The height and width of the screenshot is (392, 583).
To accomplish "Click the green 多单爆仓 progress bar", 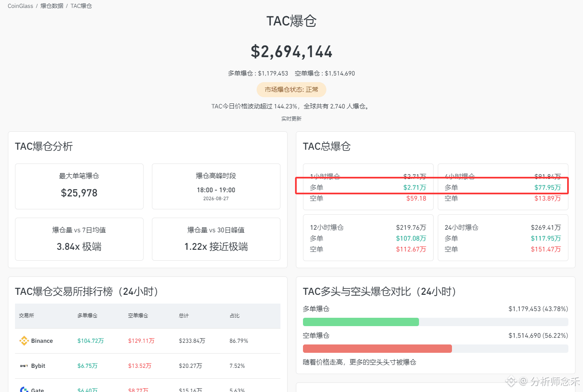I will 361,322.
